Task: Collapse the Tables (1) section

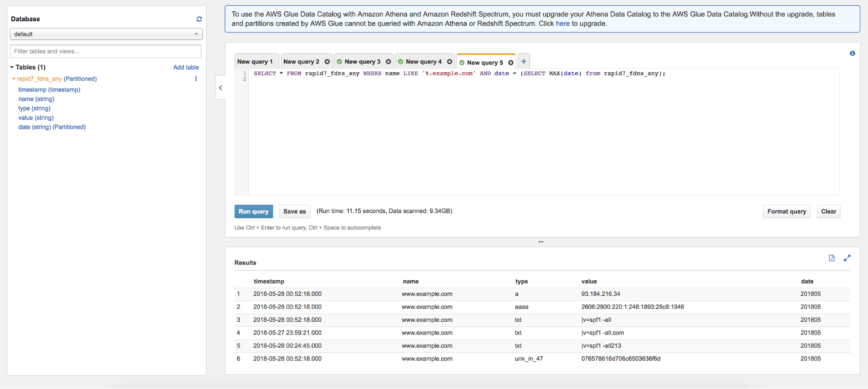Action: pos(12,67)
